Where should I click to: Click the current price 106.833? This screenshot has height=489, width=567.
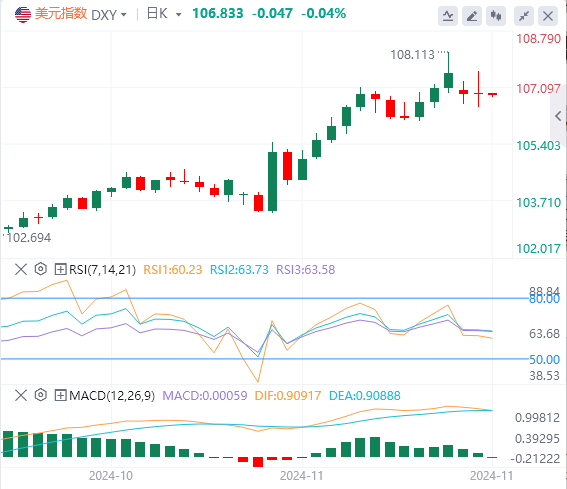[x=218, y=14]
